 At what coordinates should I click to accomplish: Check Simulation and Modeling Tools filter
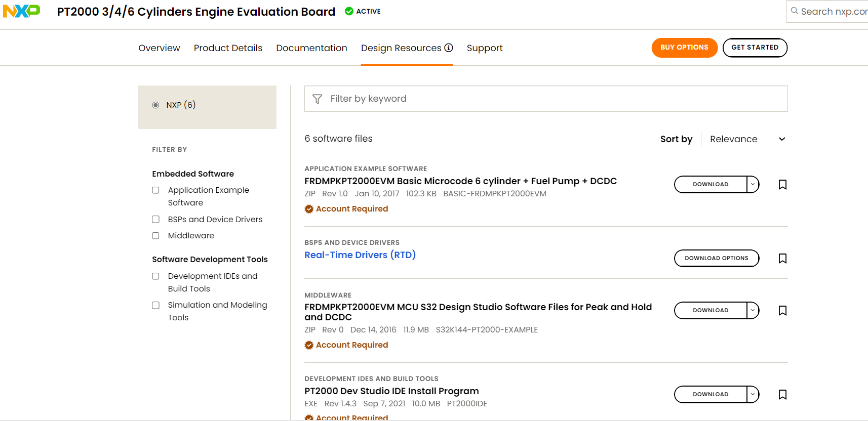tap(156, 306)
